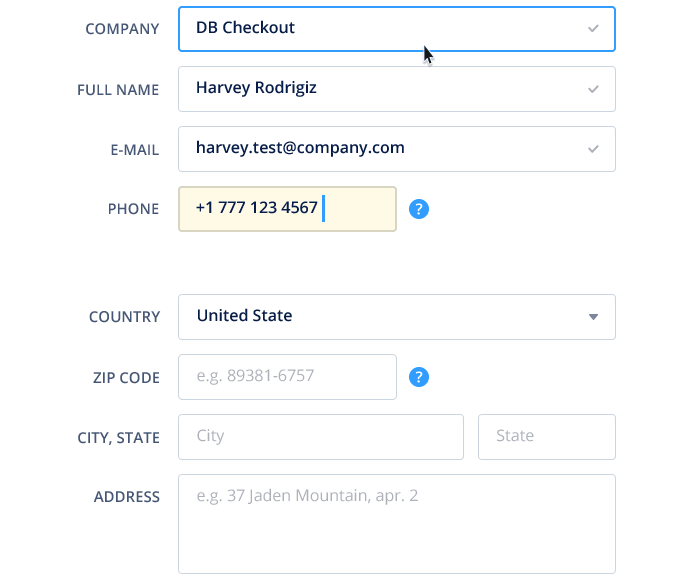700x582 pixels.
Task: Select the Full Name field Harvey Rodrigiz
Action: (396, 89)
